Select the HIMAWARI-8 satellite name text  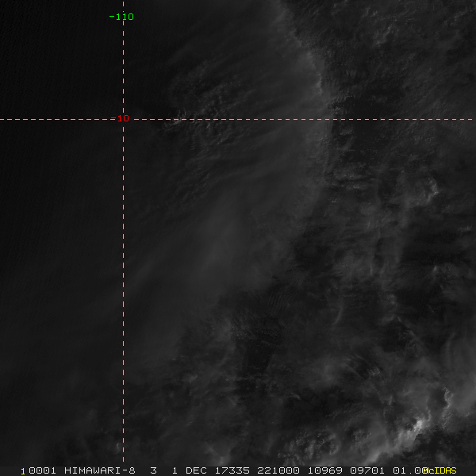(100, 470)
